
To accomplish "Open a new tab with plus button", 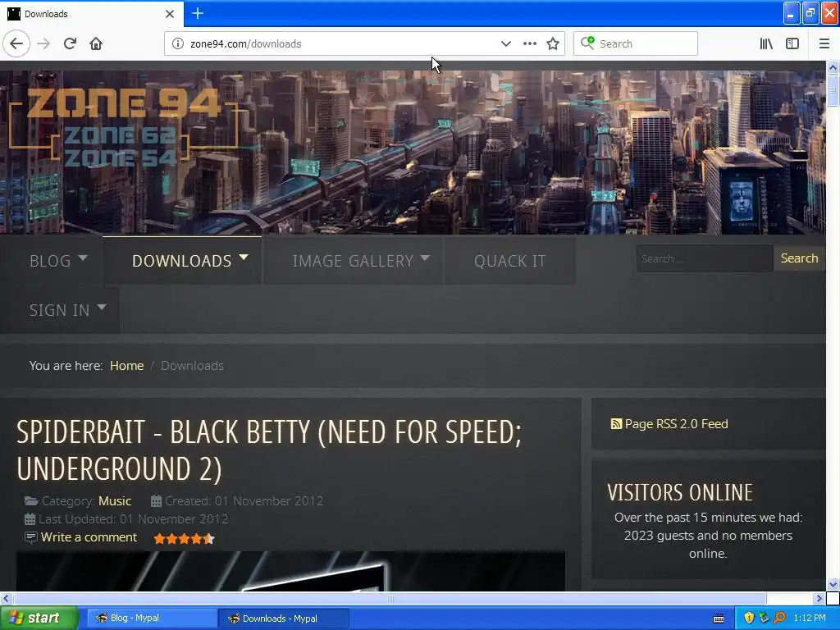I will [198, 13].
